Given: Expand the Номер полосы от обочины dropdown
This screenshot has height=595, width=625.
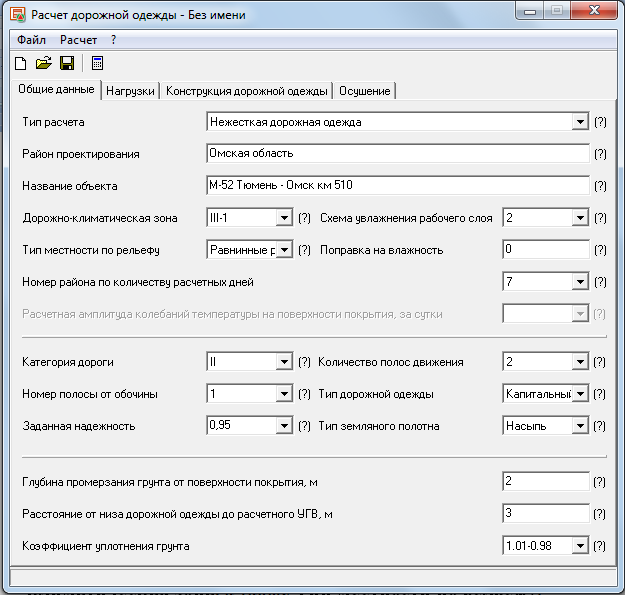Looking at the screenshot, I should [284, 394].
